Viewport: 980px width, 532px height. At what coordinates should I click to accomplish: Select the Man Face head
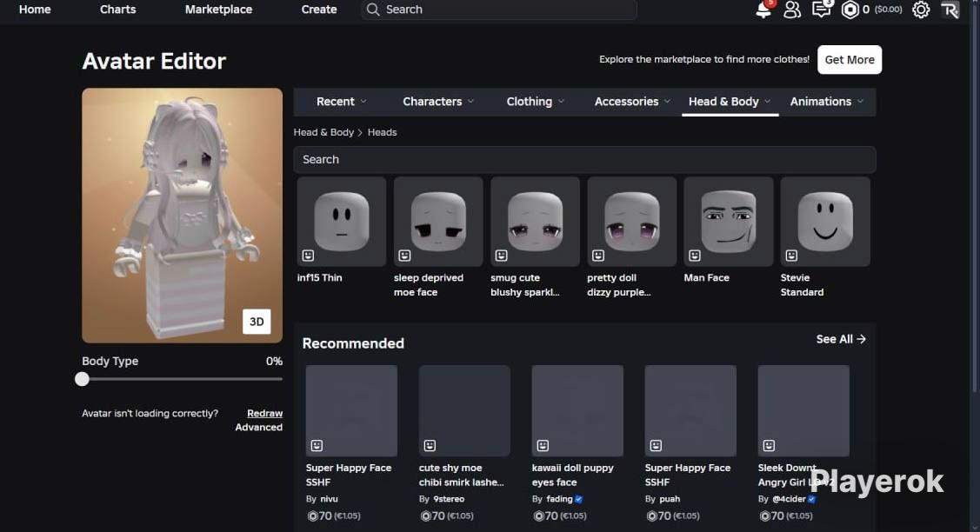pyautogui.click(x=728, y=222)
